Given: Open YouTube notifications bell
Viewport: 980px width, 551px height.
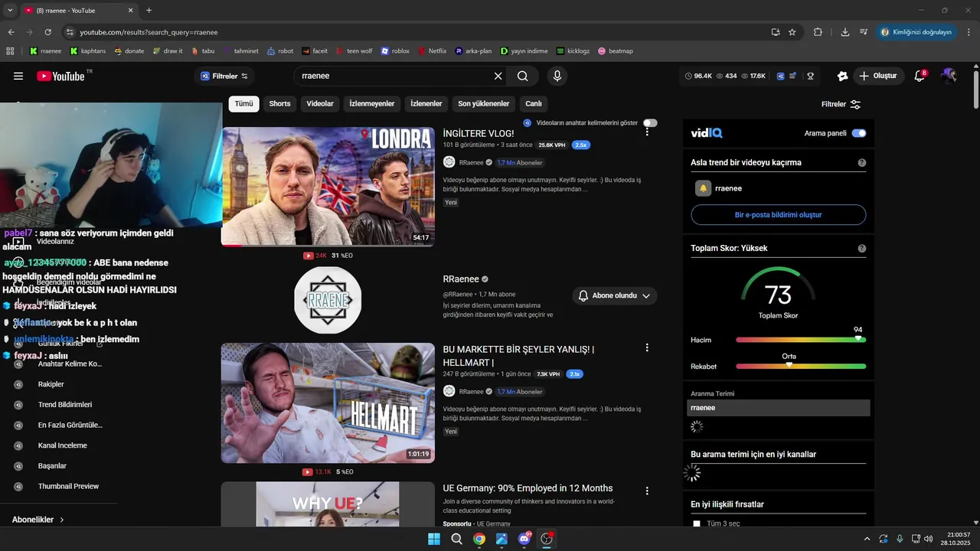Looking at the screenshot, I should point(920,76).
